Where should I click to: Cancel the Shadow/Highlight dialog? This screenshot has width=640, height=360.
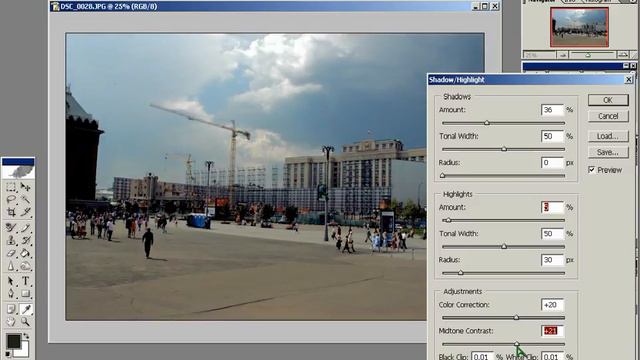click(x=608, y=116)
